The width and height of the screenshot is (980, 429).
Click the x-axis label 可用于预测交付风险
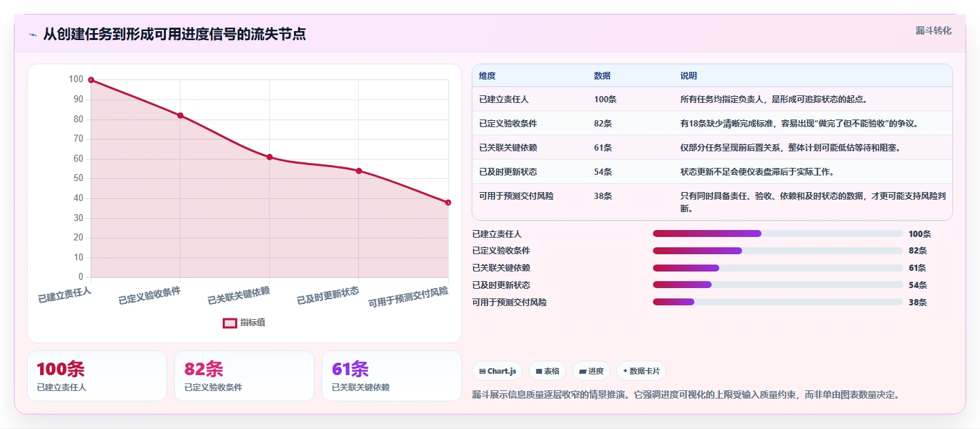pos(408,298)
